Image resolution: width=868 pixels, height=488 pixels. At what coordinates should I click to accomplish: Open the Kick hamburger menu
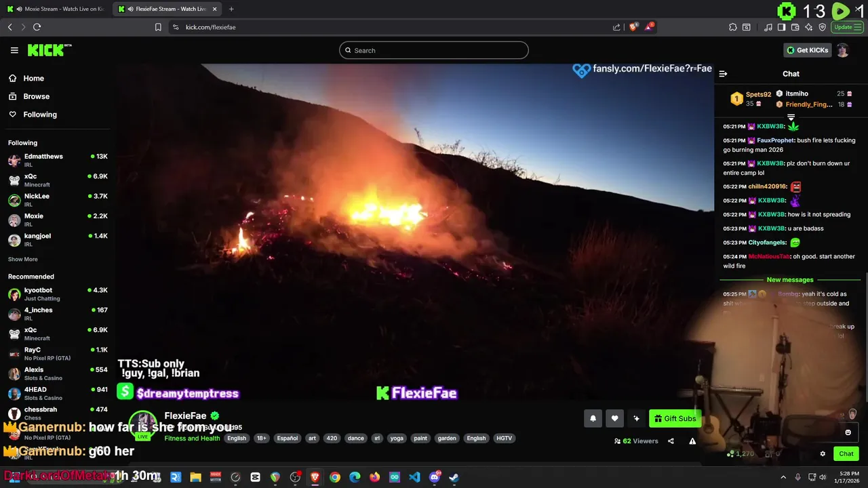(x=14, y=50)
